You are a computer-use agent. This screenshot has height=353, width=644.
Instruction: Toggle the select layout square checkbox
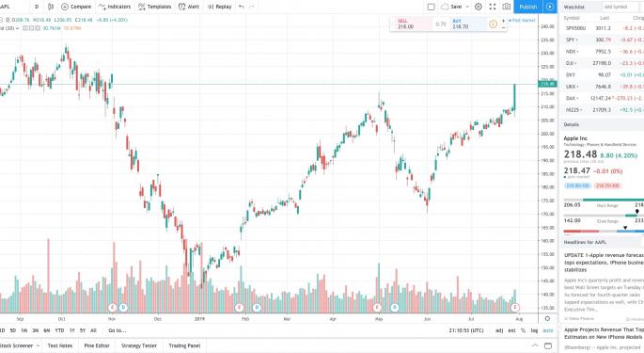[431, 7]
